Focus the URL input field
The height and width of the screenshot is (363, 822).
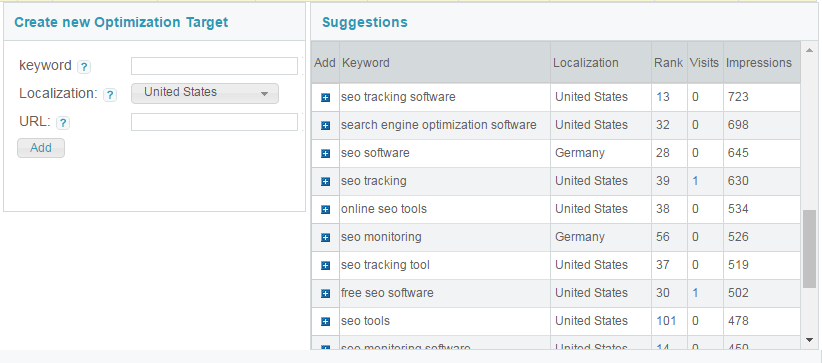pyautogui.click(x=214, y=122)
